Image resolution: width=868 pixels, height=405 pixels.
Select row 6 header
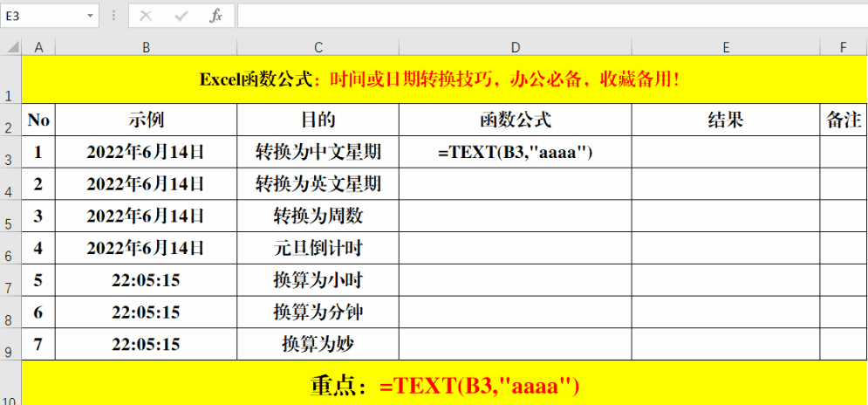coord(11,248)
